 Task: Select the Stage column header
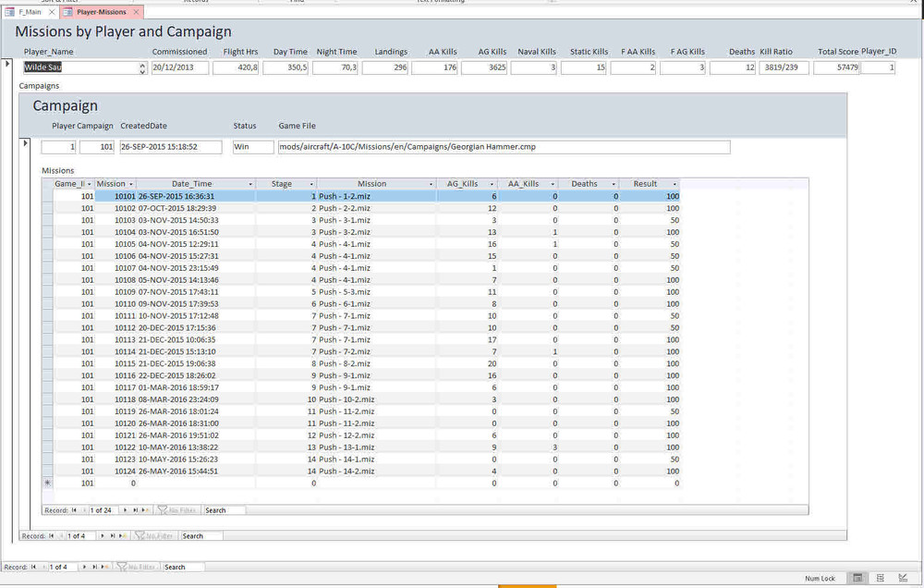(281, 184)
